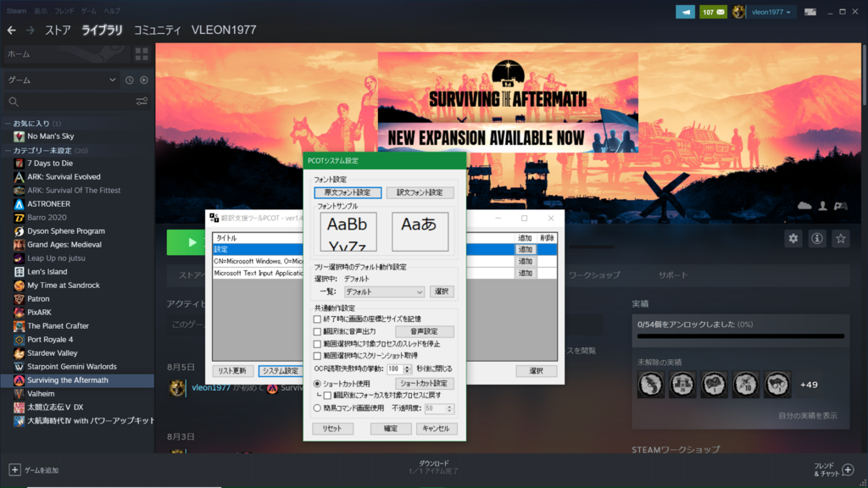Select Dyson Sphere Program game
This screenshot has width=868, height=488.
(x=66, y=231)
